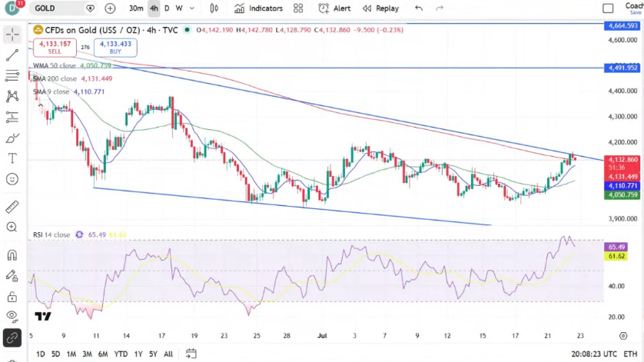This screenshot has width=644, height=362.
Task: Start bar Replay mode
Action: point(380,8)
